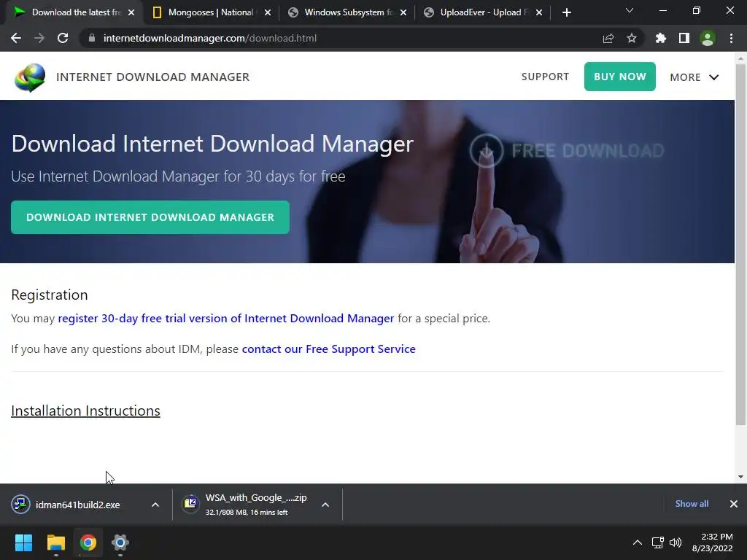Image resolution: width=747 pixels, height=560 pixels.
Task: Click scrollbar down arrow
Action: click(x=740, y=477)
